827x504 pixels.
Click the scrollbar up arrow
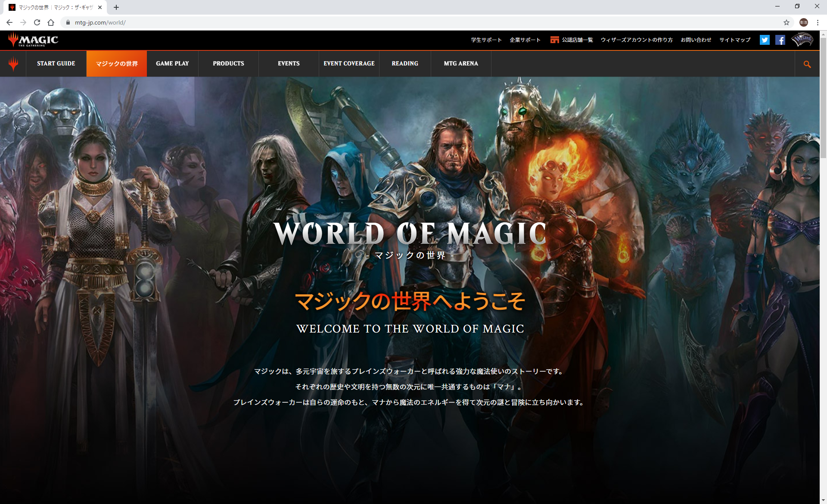823,34
